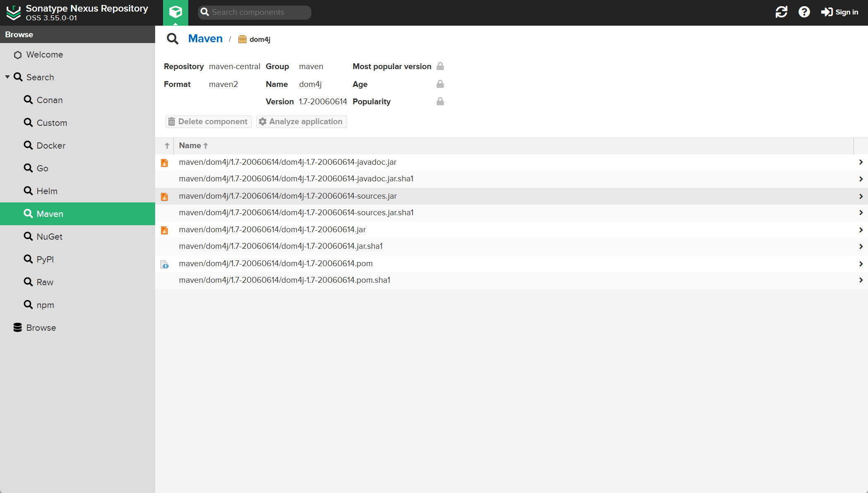
Task: Go to Welcome page in sidebar
Action: (x=44, y=55)
